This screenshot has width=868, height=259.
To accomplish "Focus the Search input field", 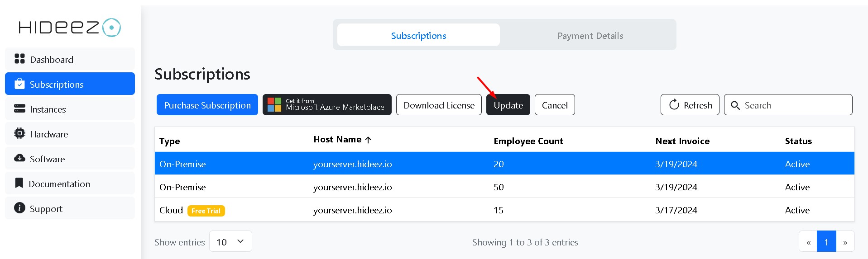I will click(788, 105).
